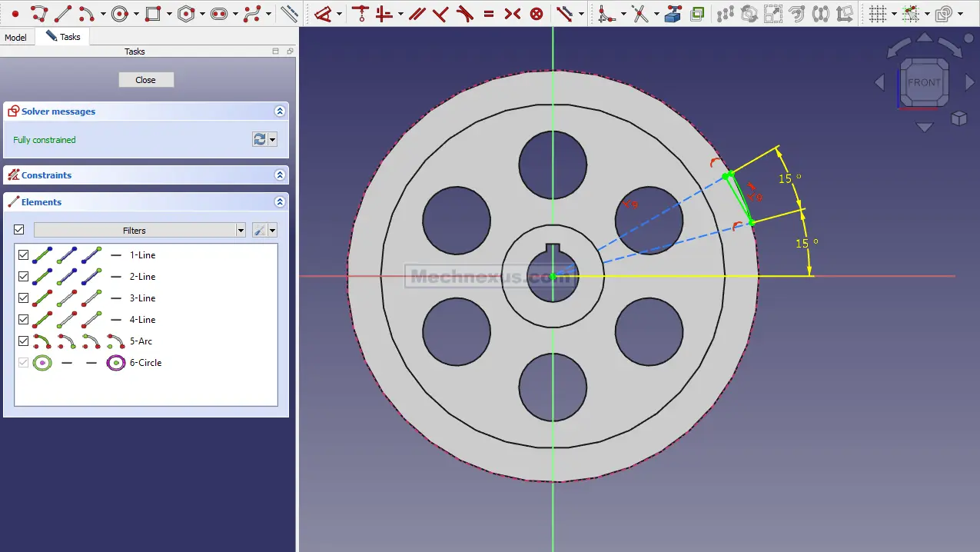Activate the create line tool

click(x=63, y=14)
